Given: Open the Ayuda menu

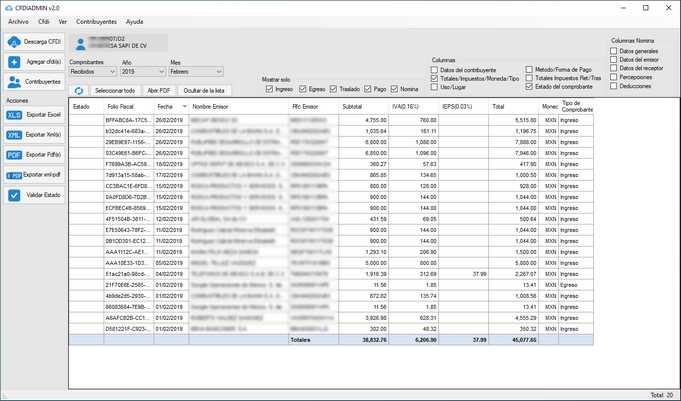Looking at the screenshot, I should [x=135, y=21].
